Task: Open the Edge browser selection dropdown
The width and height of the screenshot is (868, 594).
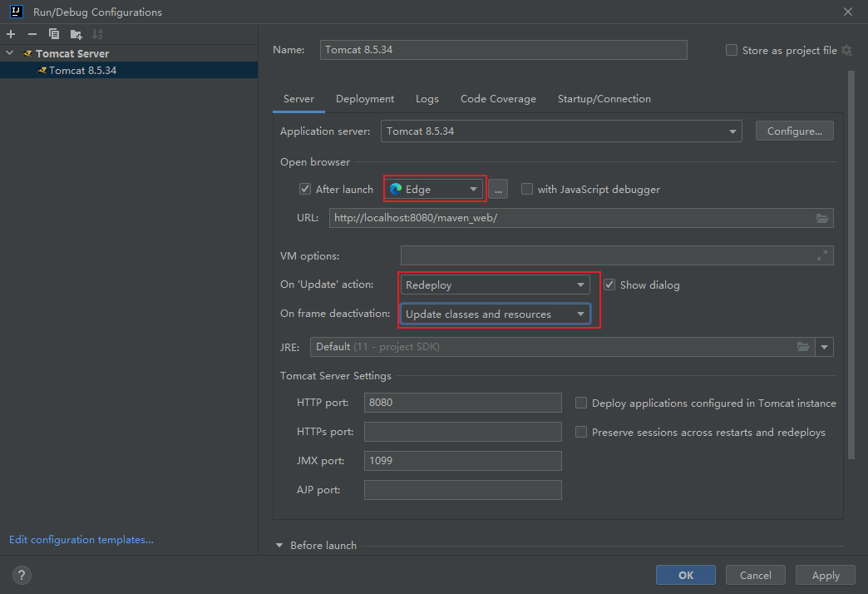Action: pos(435,189)
